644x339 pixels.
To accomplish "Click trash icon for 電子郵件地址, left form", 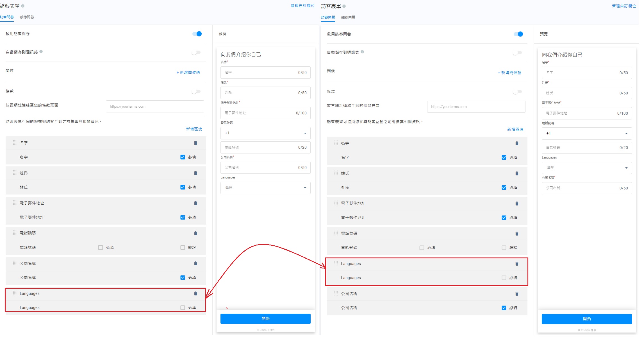I will tap(195, 203).
